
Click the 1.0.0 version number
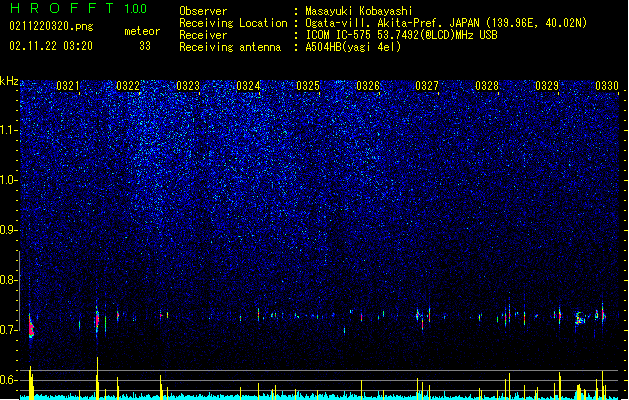[x=135, y=8]
